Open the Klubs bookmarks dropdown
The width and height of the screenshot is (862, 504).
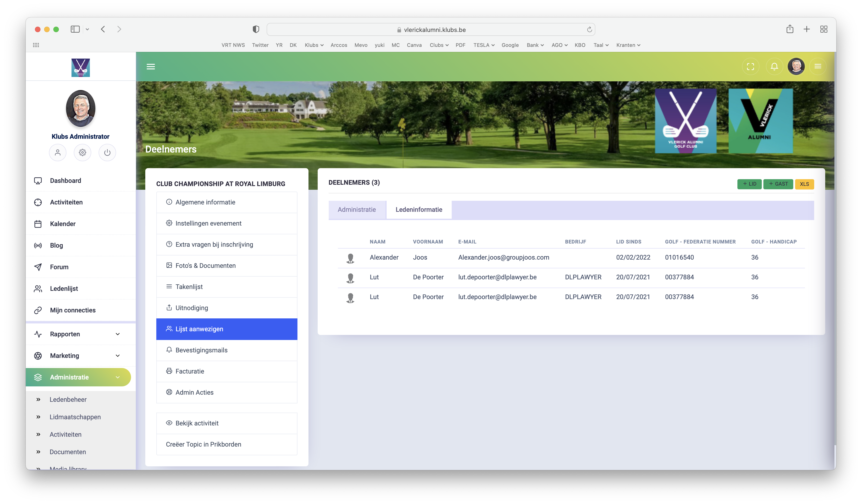point(314,45)
